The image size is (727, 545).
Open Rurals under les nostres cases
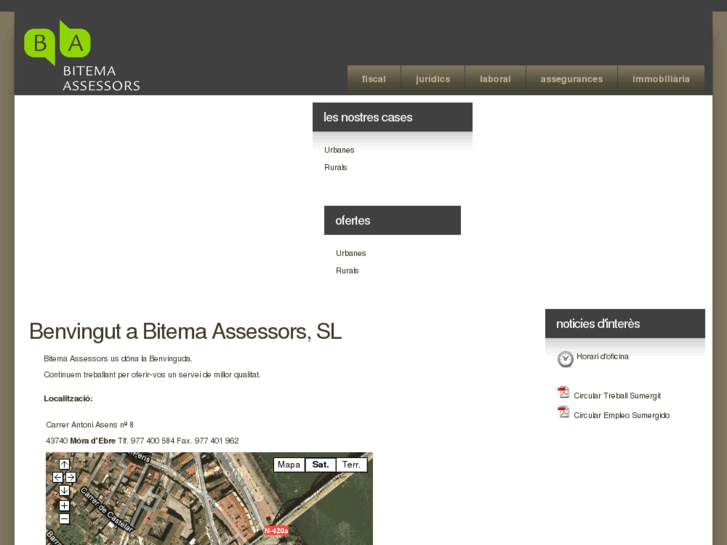(336, 167)
